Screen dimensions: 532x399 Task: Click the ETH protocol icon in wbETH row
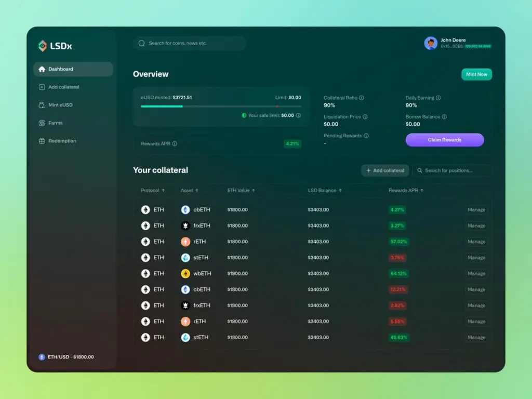[145, 273]
